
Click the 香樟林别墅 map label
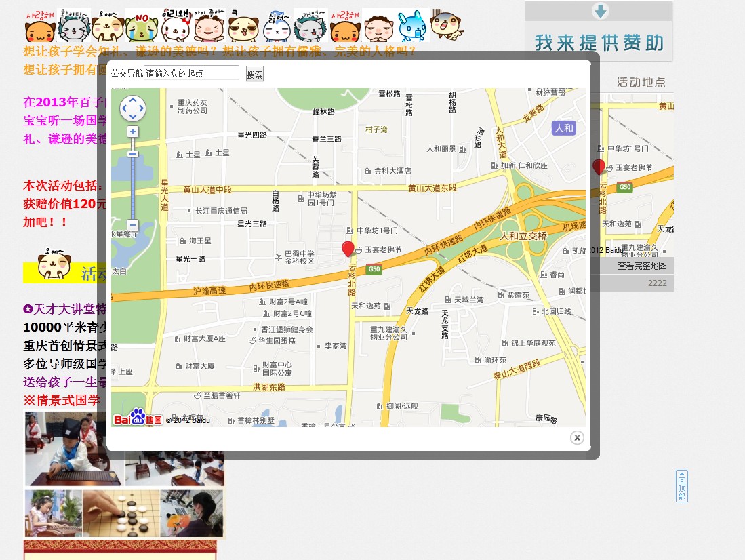tap(256, 421)
